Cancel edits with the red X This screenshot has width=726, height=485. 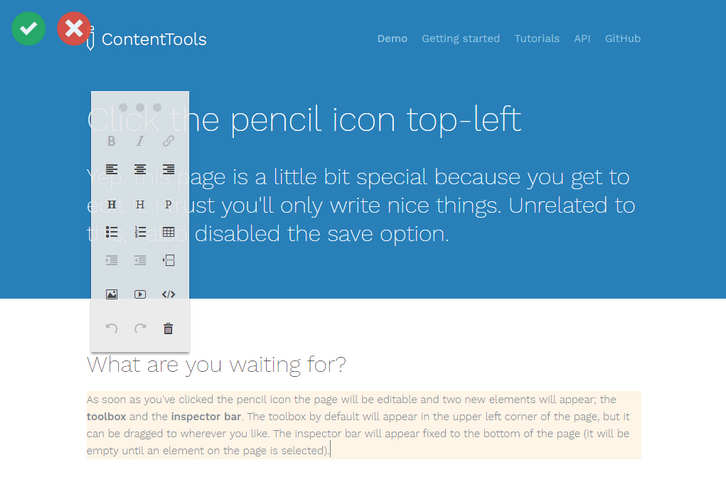73,28
